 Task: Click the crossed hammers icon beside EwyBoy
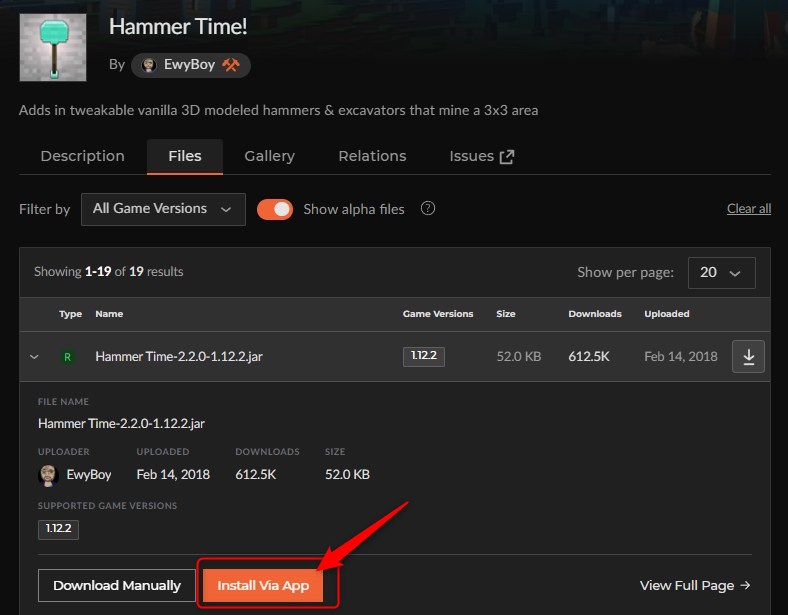pos(231,65)
